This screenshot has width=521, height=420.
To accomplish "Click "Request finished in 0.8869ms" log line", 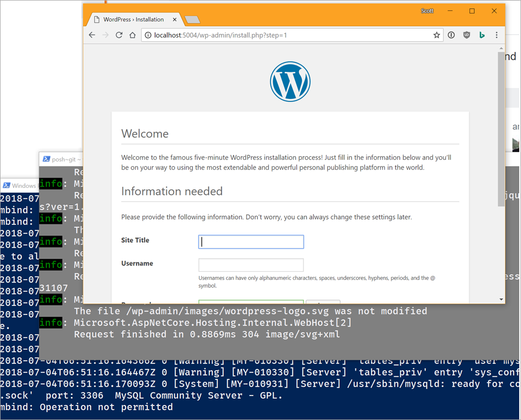I will [207, 334].
